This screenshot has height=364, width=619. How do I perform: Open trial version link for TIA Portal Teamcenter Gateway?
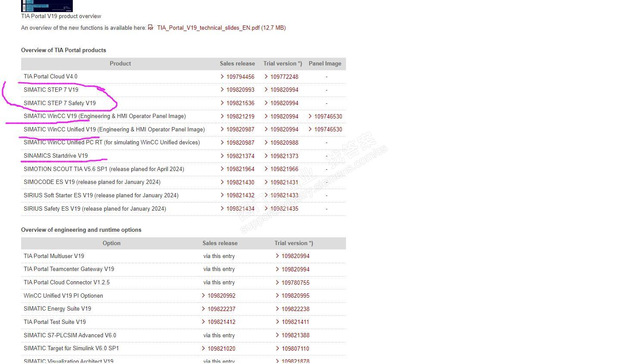[x=296, y=269]
